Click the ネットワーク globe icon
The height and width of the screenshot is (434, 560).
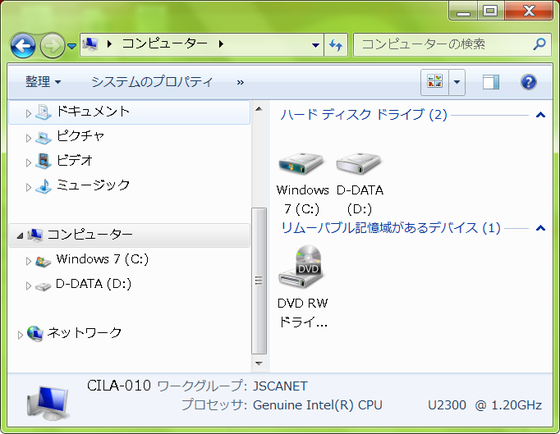(35, 334)
